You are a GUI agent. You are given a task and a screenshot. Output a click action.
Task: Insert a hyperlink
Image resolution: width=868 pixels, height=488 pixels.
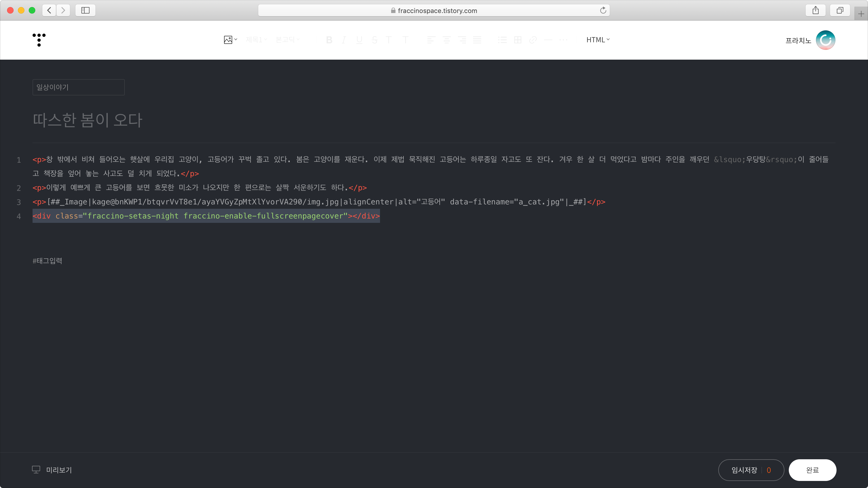(x=533, y=40)
